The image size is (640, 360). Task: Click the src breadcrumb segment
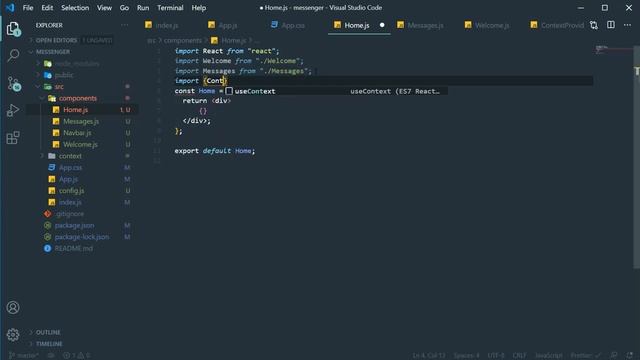151,40
